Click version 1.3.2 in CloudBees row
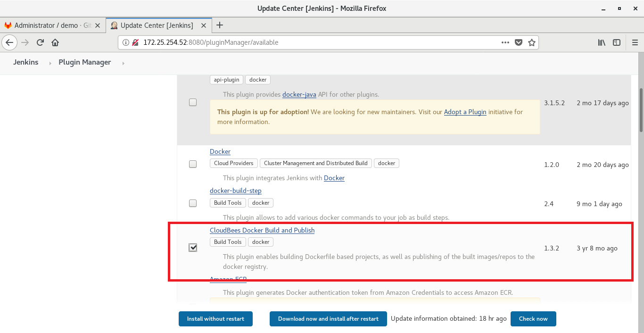The width and height of the screenshot is (644, 333). 552,248
